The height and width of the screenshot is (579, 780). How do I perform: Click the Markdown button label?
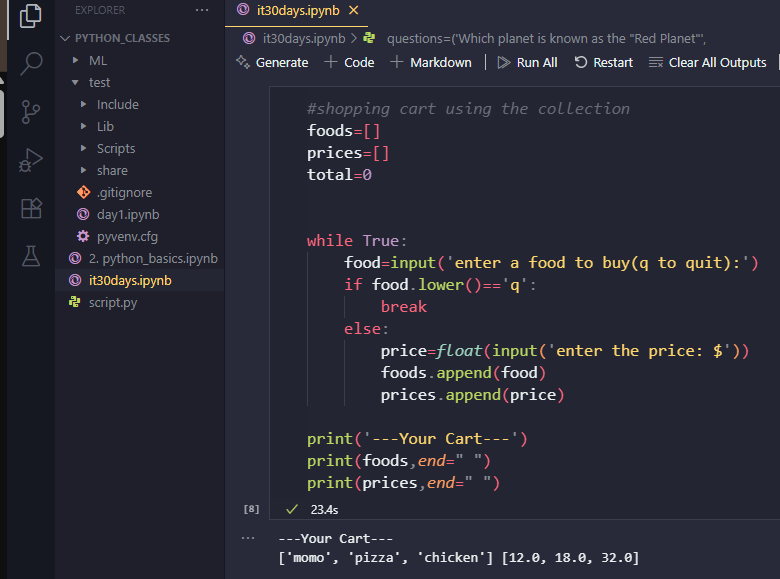tap(441, 63)
